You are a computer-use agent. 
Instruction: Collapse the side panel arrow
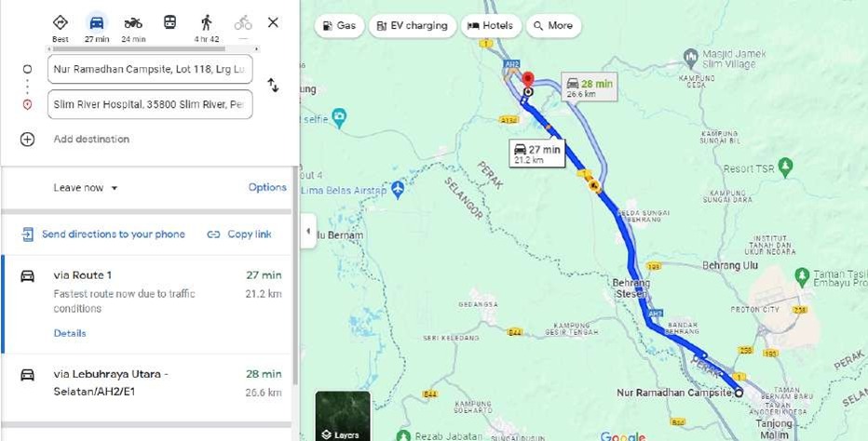pos(308,231)
